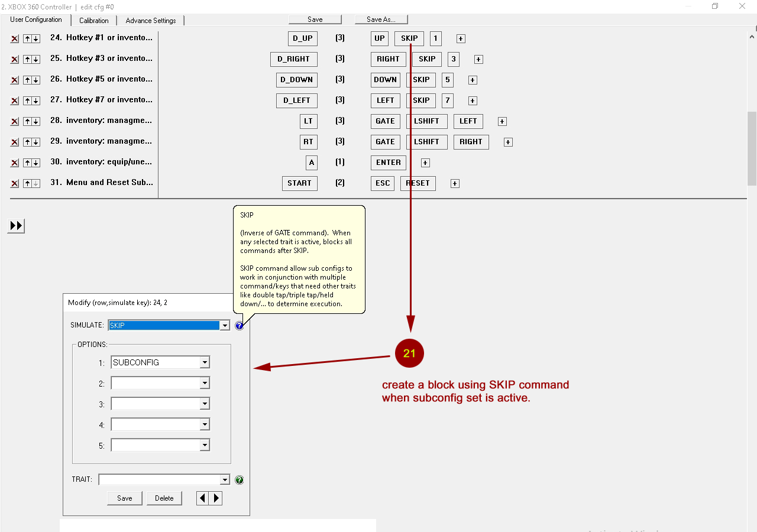The width and height of the screenshot is (757, 532).
Task: Click the D_UP input button on row 24
Action: pos(302,38)
